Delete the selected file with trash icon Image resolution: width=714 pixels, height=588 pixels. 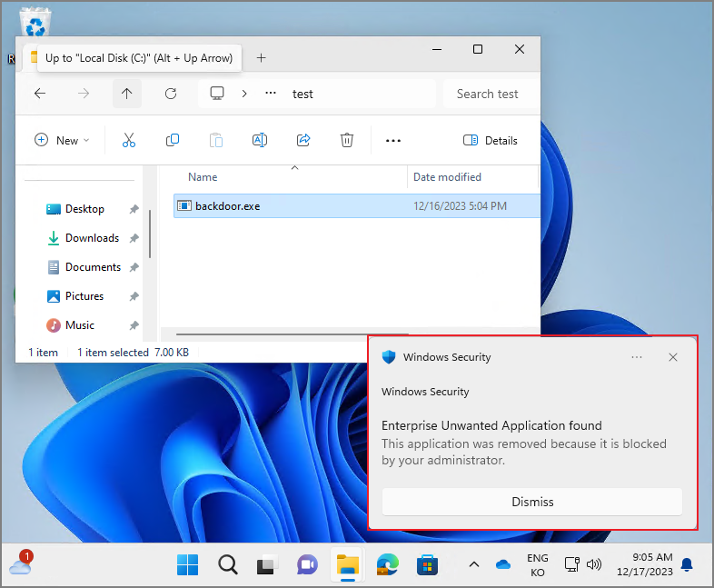(347, 140)
